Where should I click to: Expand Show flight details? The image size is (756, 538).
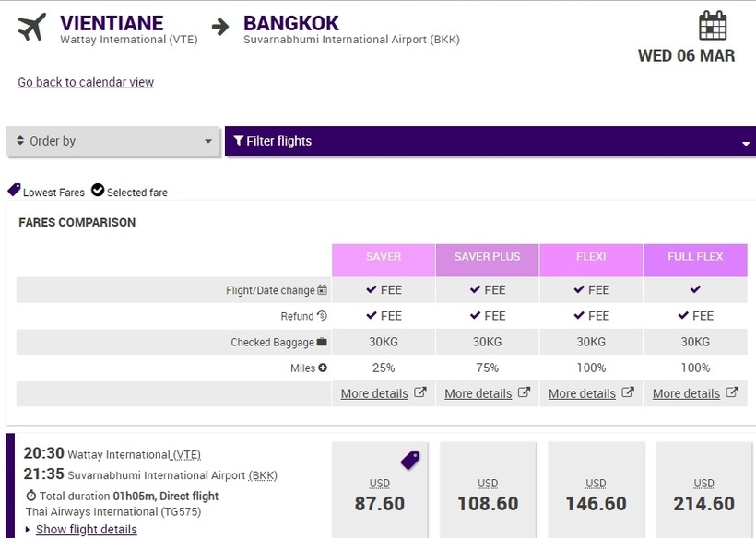click(86, 530)
